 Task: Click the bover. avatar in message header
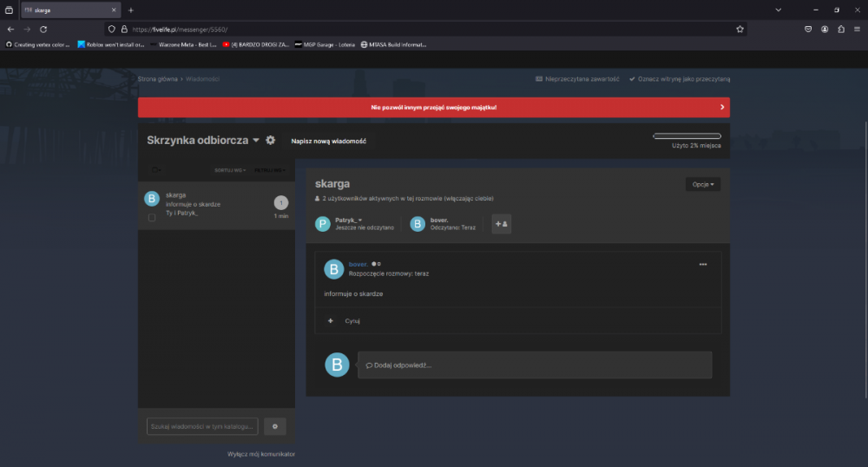point(334,269)
